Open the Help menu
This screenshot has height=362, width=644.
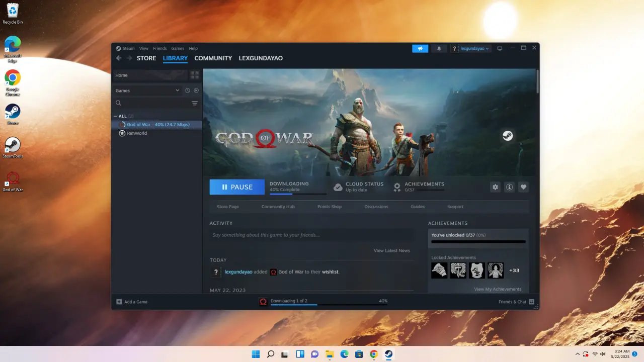[x=193, y=49]
